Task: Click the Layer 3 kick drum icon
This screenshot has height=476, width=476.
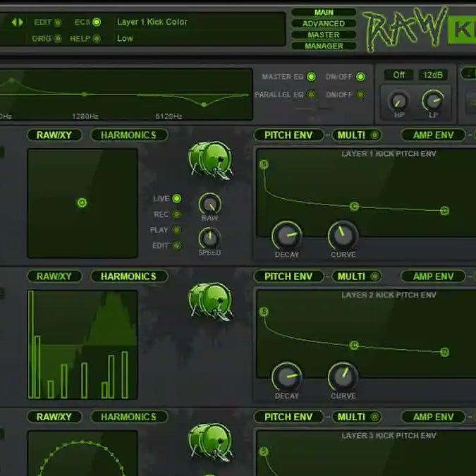Action: pos(210,442)
